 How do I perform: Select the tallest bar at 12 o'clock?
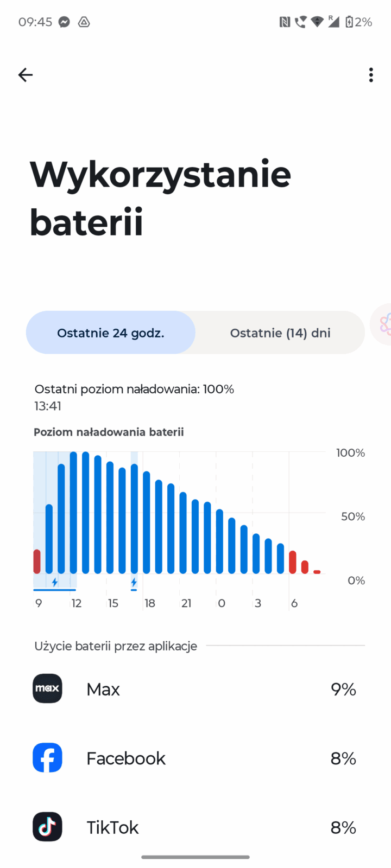pos(73,513)
